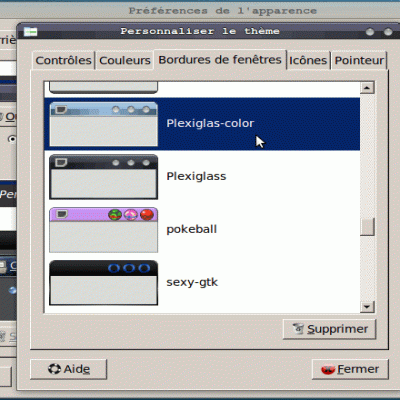Click the sexy-gtk black preview thumbnail
The image size is (400, 400).
point(103,283)
